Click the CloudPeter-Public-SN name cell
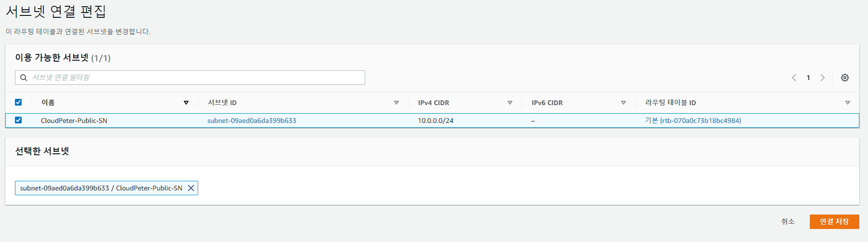 74,121
